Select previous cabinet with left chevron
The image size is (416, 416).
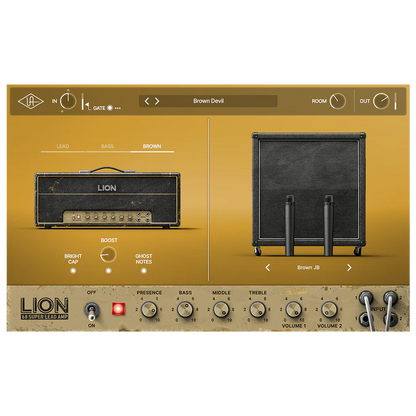coord(268,267)
